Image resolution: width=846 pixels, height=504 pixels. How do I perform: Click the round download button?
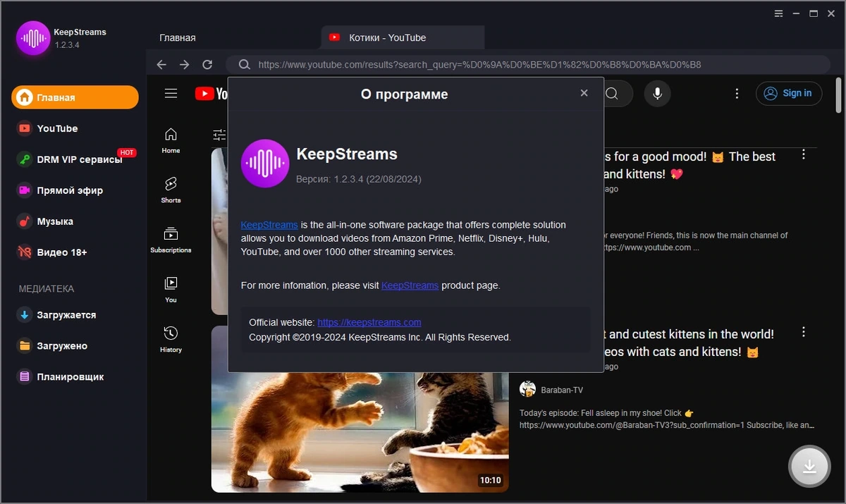[x=809, y=467]
